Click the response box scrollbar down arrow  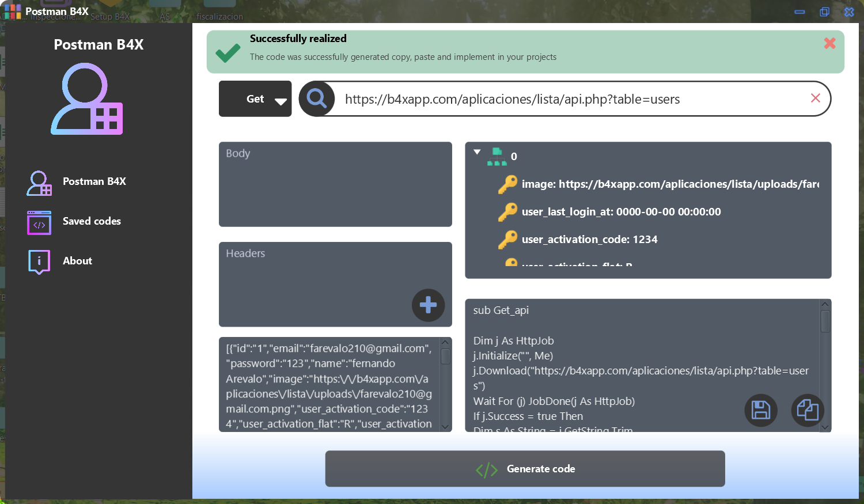[445, 427]
